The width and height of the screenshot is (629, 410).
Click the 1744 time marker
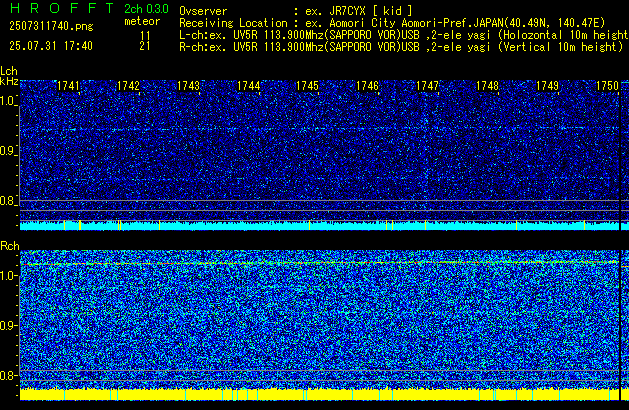click(248, 86)
